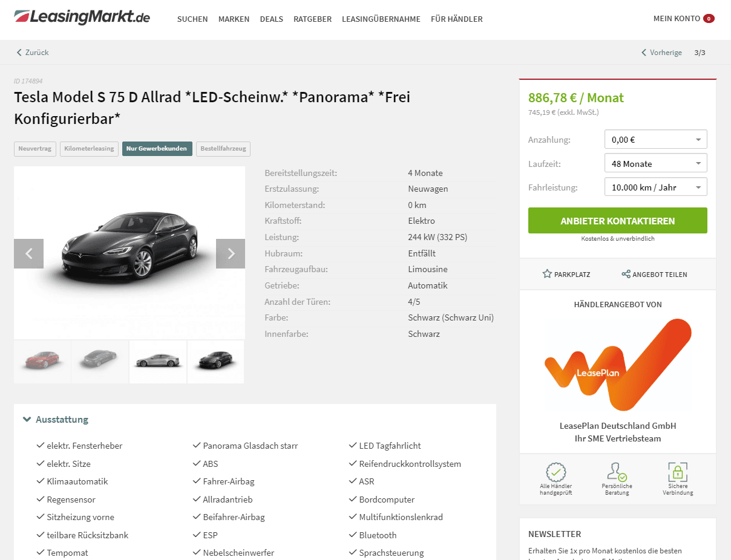Click the Angebot teilen share icon
The height and width of the screenshot is (560, 731).
click(626, 274)
